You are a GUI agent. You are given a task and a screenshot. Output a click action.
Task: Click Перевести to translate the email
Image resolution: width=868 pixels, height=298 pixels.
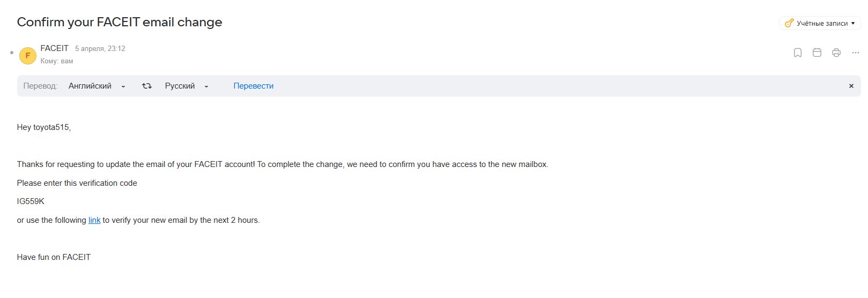(x=253, y=86)
